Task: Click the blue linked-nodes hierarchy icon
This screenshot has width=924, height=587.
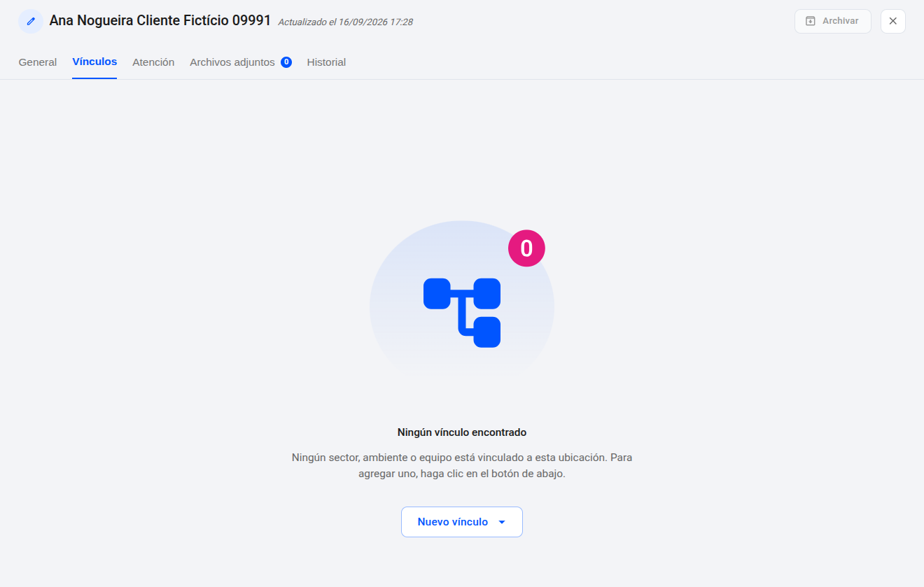Action: click(462, 313)
